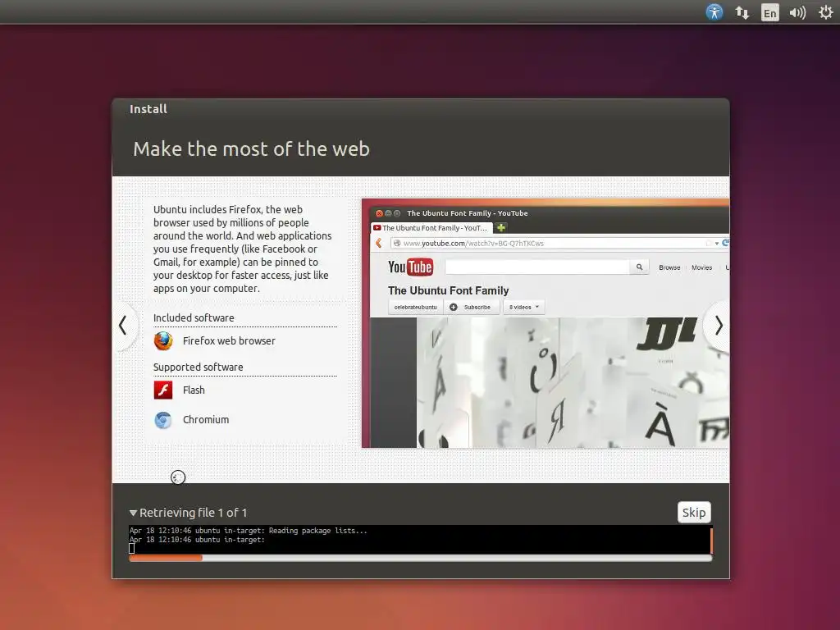
Task: Open the system power gear menu
Action: click(826, 12)
